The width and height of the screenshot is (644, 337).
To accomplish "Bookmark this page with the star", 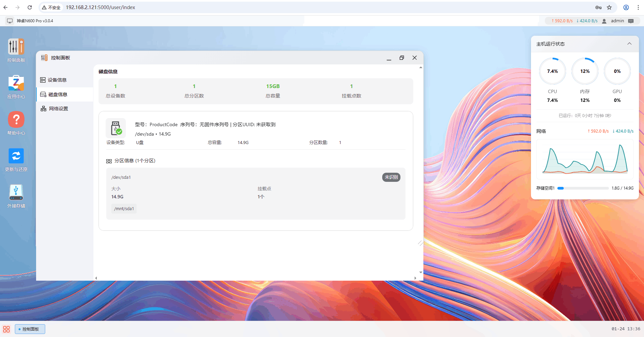I will 609,7.
